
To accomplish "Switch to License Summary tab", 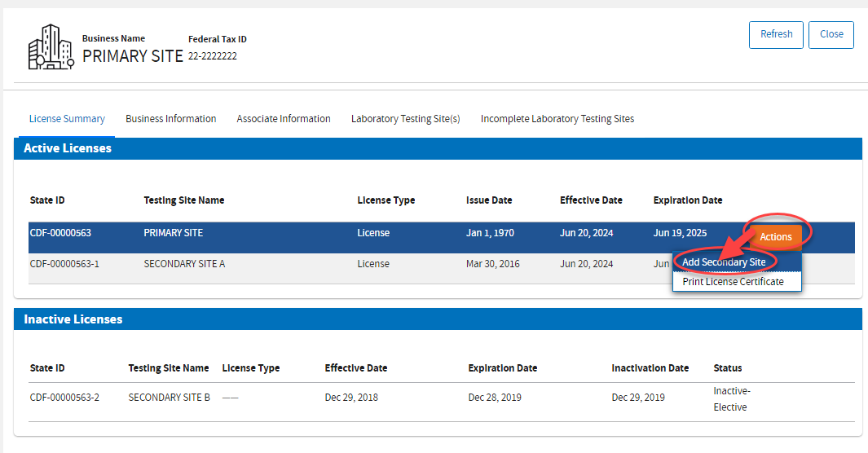I will click(x=67, y=119).
